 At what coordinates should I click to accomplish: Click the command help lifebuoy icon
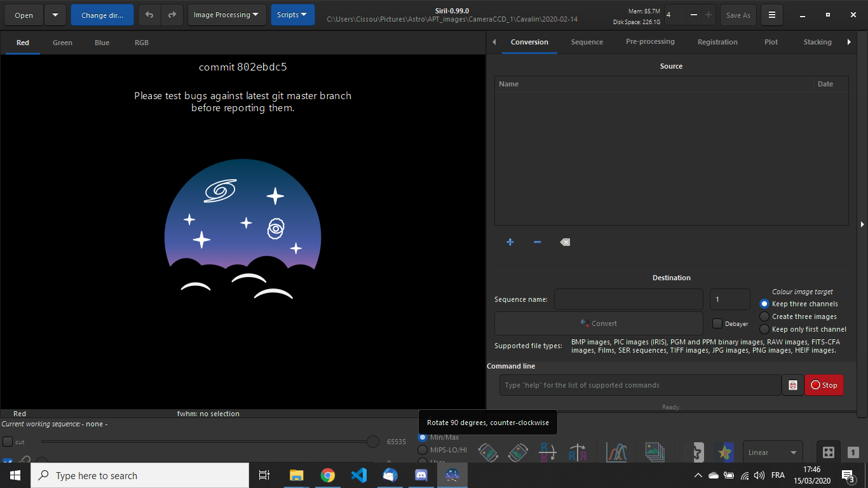point(792,385)
